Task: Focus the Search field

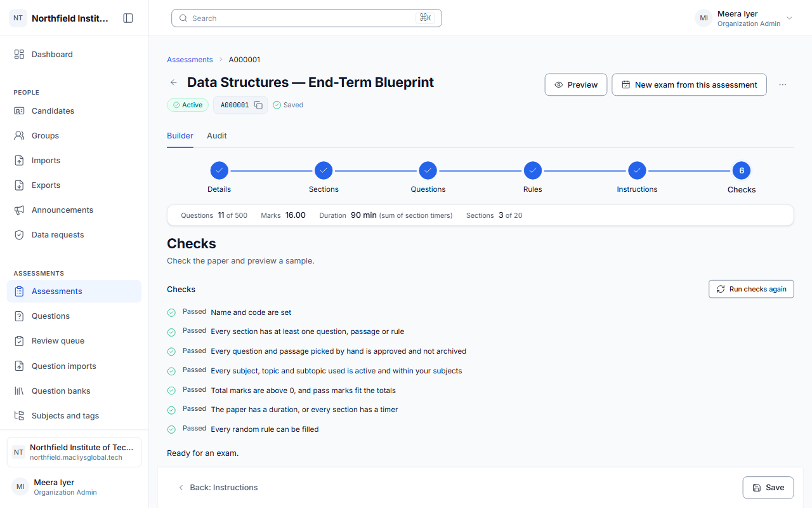Action: pos(306,18)
